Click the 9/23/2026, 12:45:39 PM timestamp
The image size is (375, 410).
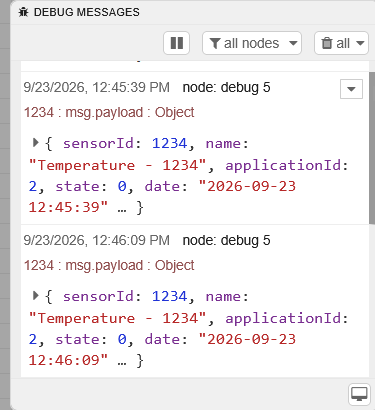coord(97,88)
